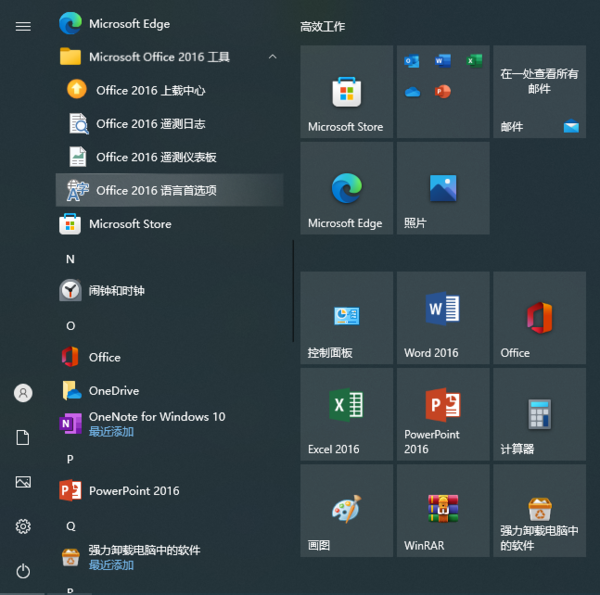Viewport: 600px width, 595px height.
Task: Open the 计算器 calculator tile
Action: [x=540, y=414]
